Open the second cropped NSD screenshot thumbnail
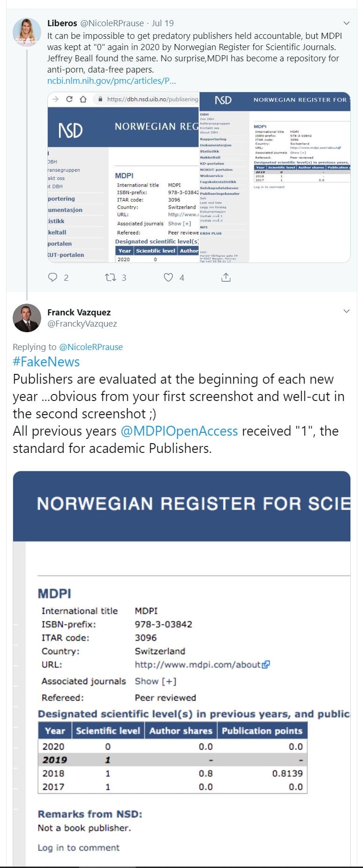This screenshot has height=868, width=363. (275, 178)
